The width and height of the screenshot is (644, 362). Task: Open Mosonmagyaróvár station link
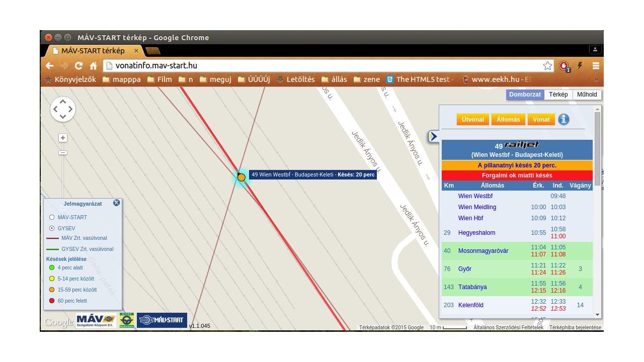coord(483,251)
